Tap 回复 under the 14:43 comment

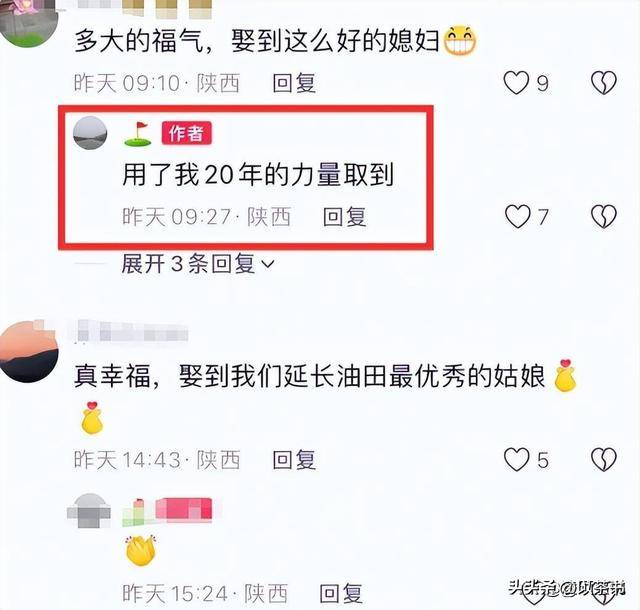click(294, 460)
